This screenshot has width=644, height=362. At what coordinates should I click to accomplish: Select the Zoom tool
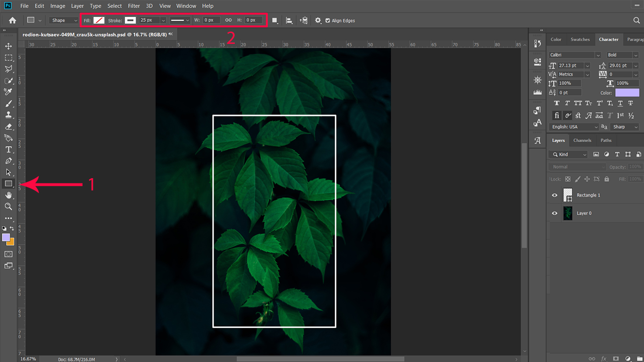(8, 206)
